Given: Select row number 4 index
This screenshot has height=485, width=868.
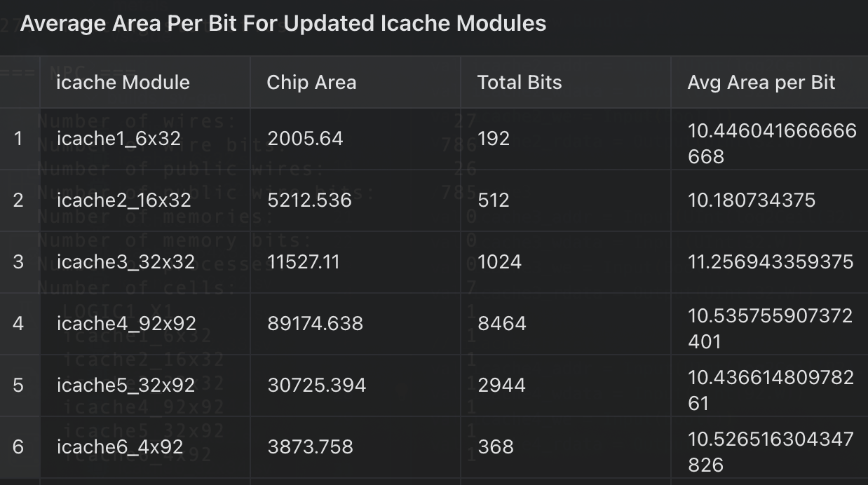Looking at the screenshot, I should click(18, 323).
